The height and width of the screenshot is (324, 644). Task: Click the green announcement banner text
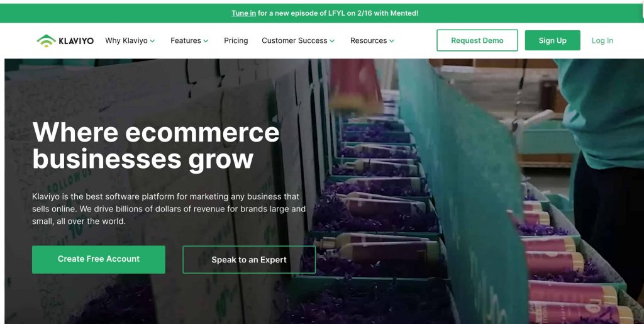(325, 13)
